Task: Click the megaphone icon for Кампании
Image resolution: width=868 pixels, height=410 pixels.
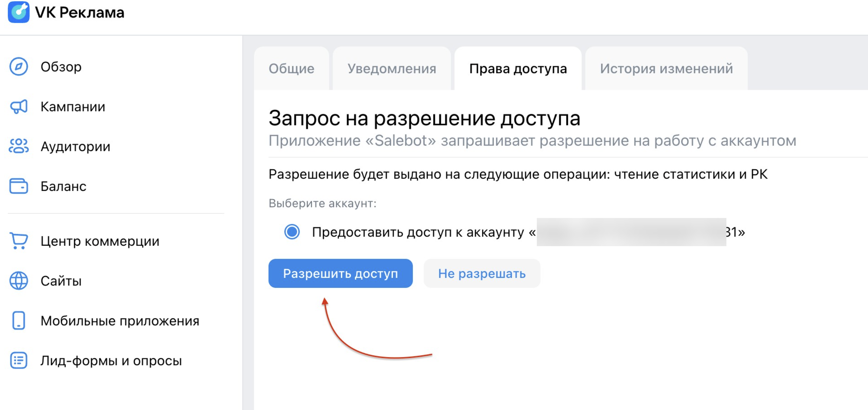Action: (x=18, y=107)
